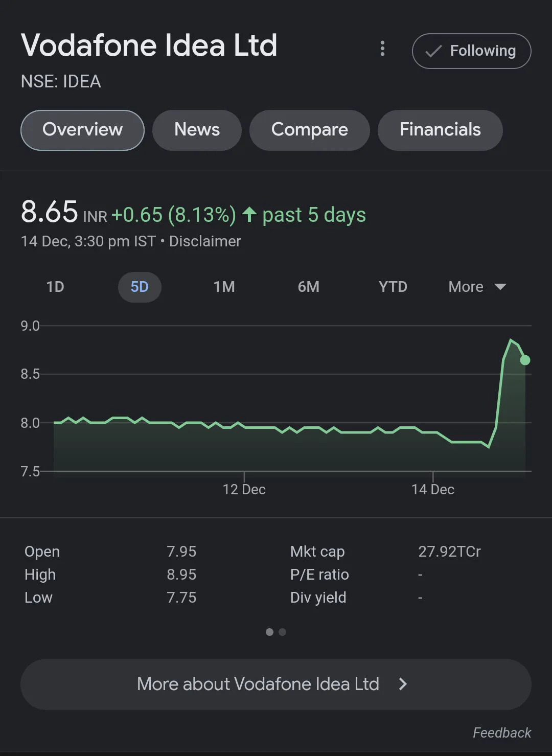552x756 pixels.
Task: Click the green up arrow icon
Action: click(249, 214)
